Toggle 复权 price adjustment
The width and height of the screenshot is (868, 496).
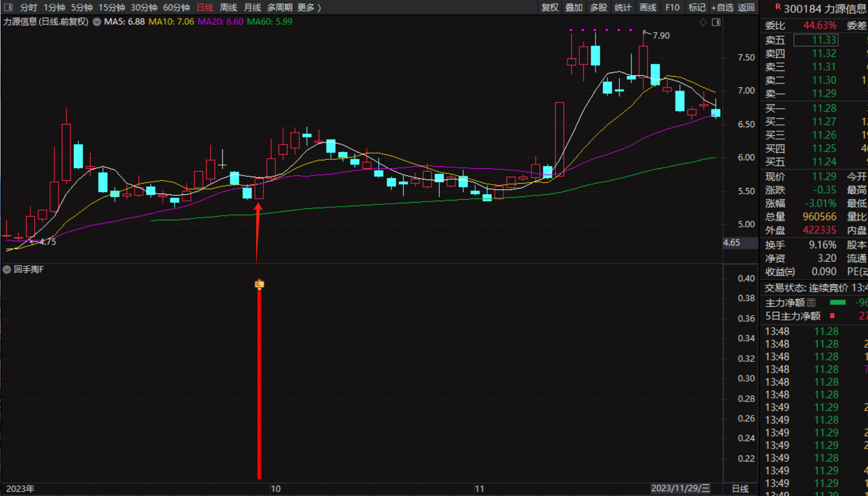coord(549,7)
